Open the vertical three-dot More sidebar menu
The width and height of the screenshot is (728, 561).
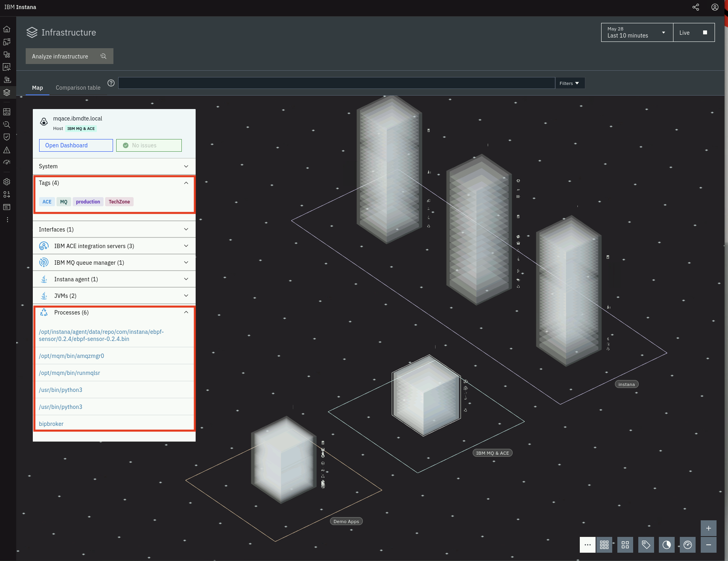coord(7,220)
